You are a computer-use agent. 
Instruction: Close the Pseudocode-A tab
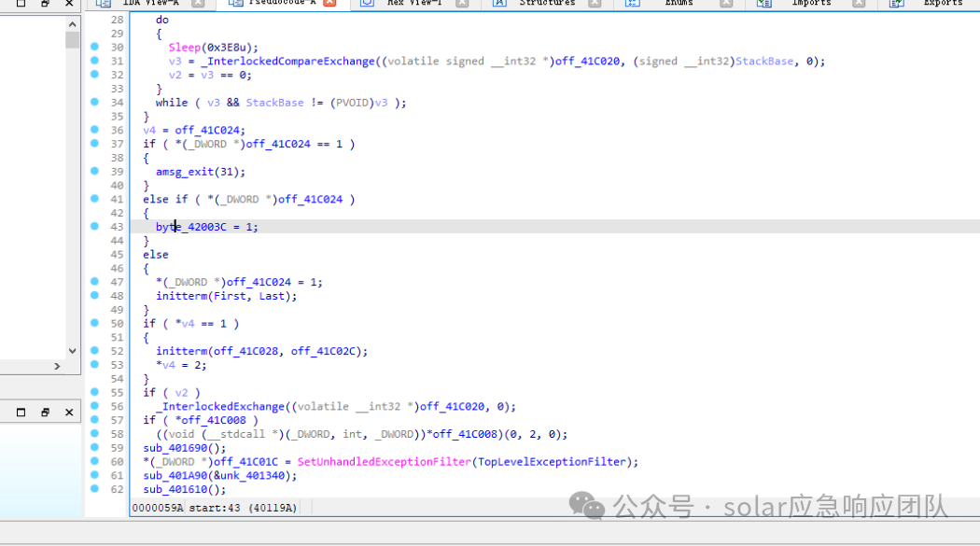[330, 3]
